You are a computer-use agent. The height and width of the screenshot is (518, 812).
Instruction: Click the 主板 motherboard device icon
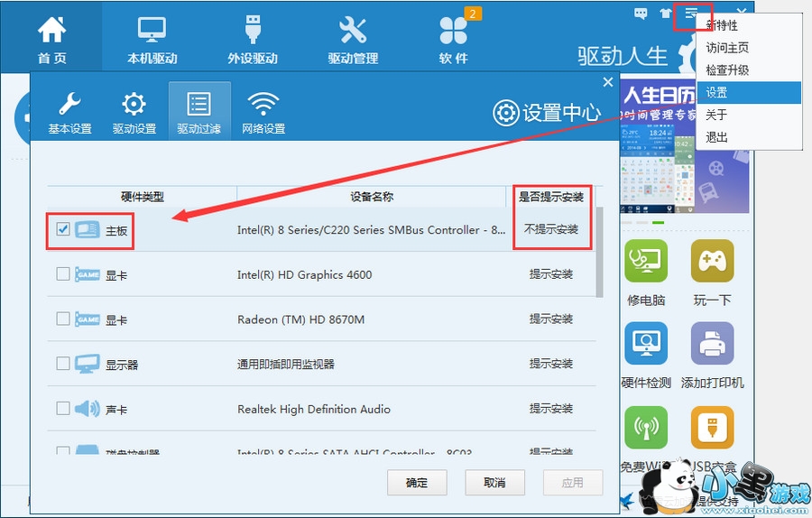coord(88,229)
